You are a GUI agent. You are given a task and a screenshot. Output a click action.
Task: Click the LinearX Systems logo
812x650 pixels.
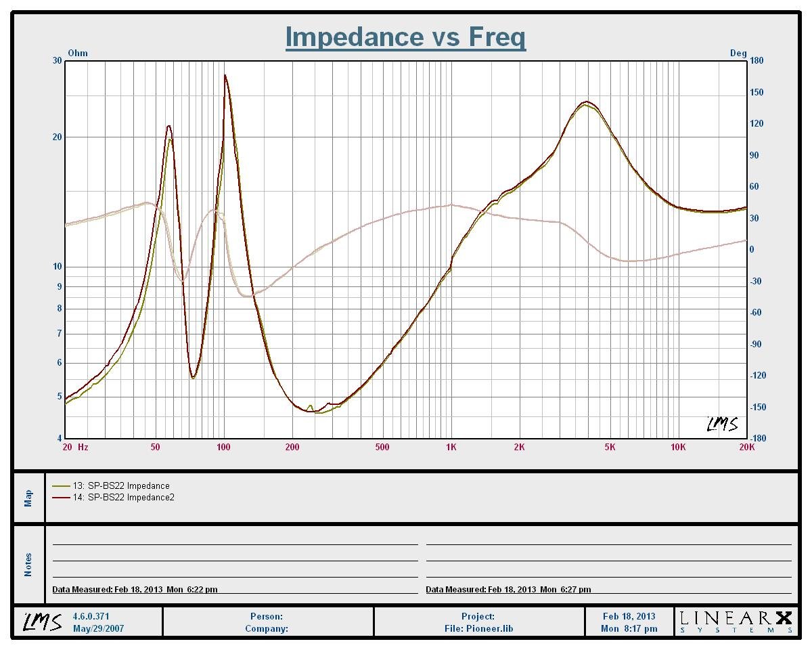(x=736, y=622)
